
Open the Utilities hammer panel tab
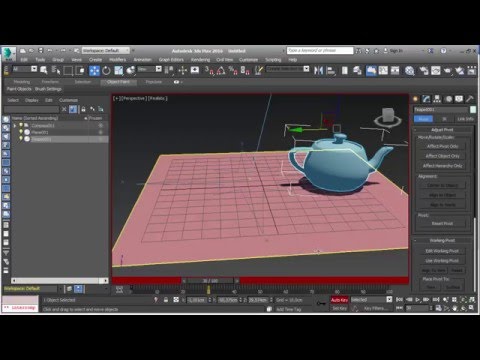tap(470, 99)
